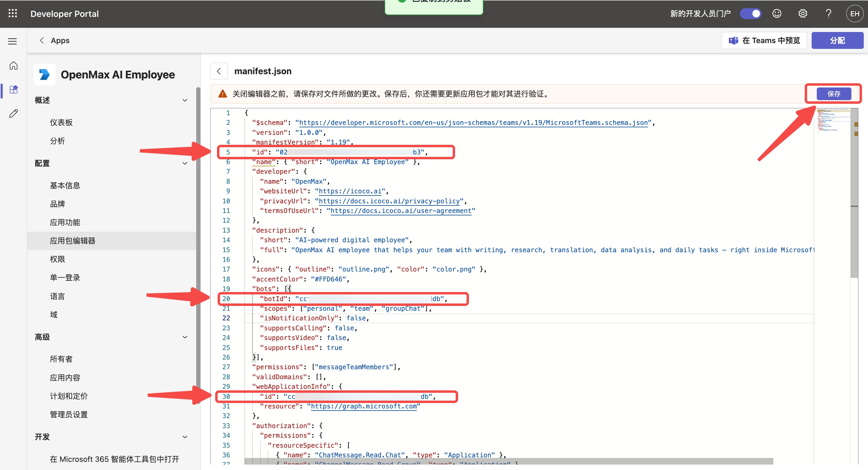
Task: Click the back chevron beside manifest.json
Action: coord(219,71)
